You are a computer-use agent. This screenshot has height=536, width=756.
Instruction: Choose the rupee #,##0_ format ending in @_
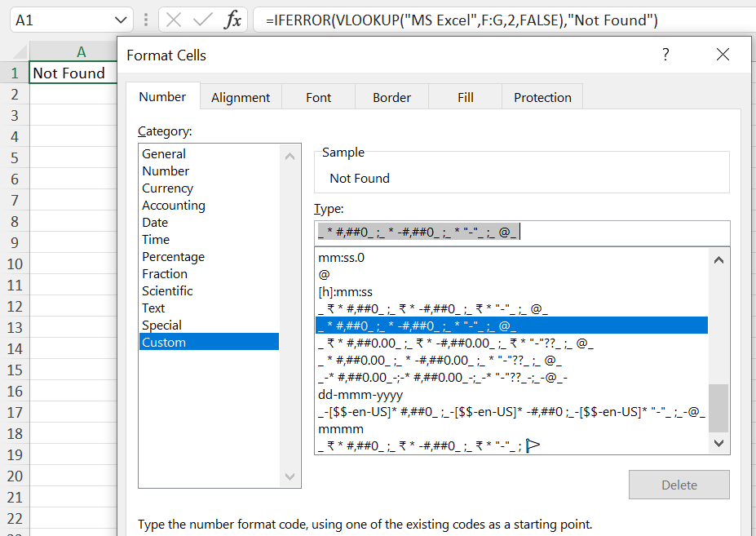[x=511, y=308]
